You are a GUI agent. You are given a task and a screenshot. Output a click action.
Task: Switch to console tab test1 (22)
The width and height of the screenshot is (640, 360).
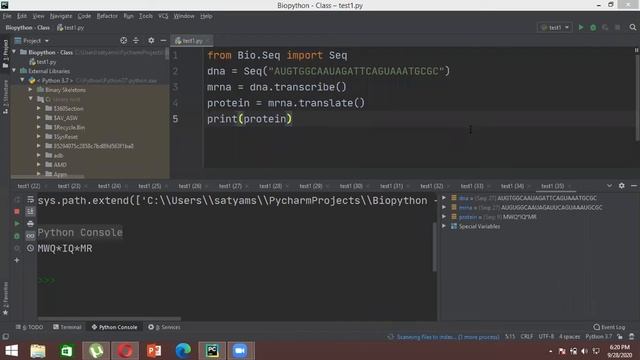coord(29,186)
